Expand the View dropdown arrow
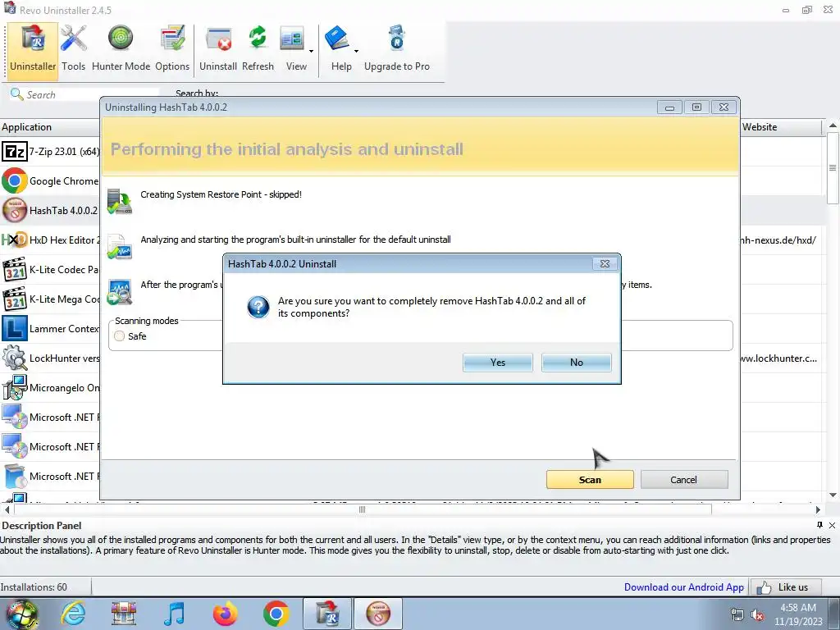Image resolution: width=840 pixels, height=630 pixels. [311, 52]
